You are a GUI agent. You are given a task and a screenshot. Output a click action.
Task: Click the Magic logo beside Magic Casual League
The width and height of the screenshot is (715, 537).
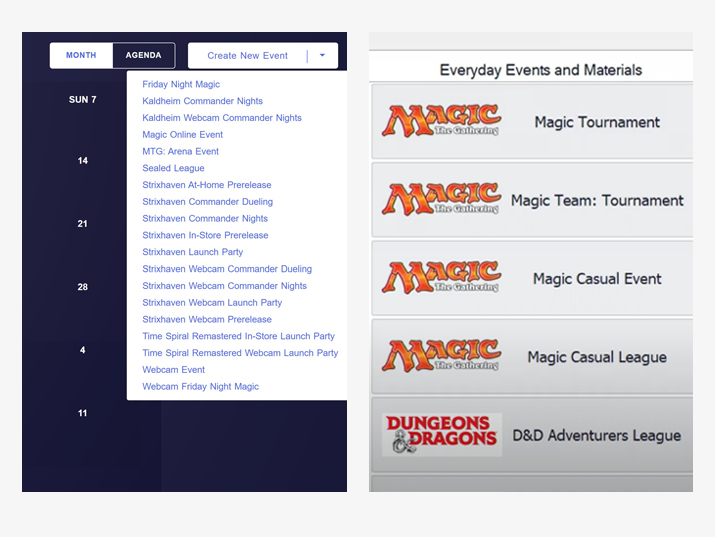pos(441,356)
